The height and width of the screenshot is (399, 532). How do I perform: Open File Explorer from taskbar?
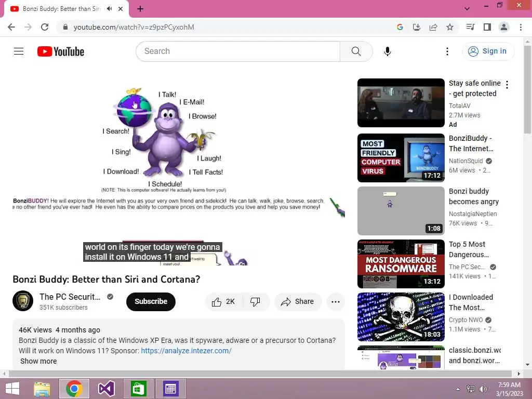point(42,389)
